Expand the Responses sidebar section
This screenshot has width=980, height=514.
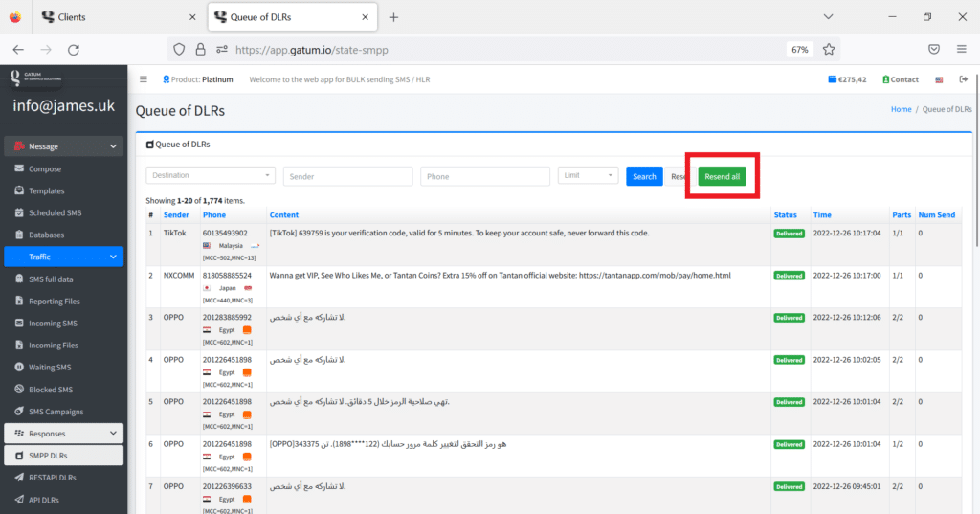pos(64,434)
